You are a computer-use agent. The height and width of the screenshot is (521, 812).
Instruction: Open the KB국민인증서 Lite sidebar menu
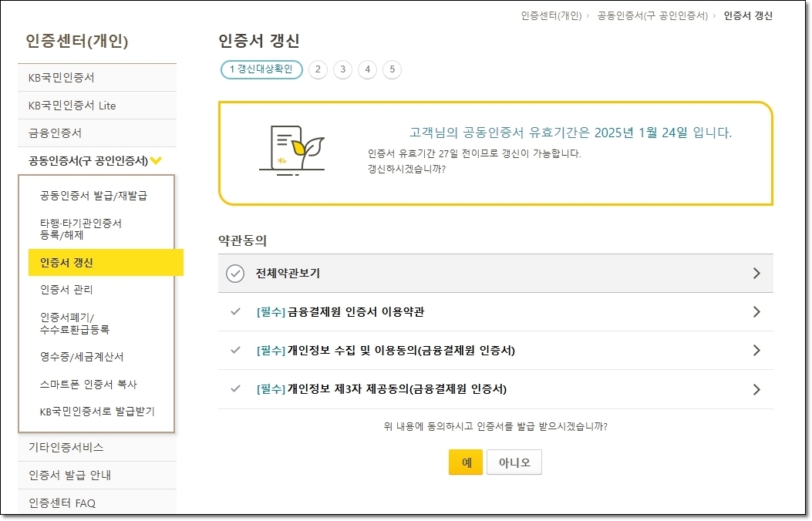(97, 106)
